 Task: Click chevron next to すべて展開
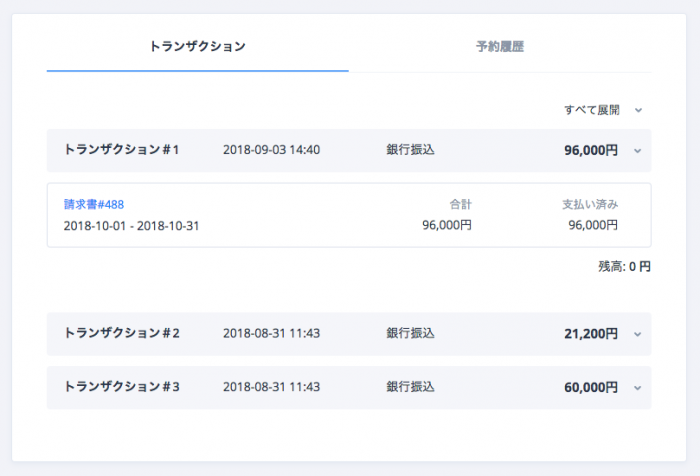tap(638, 110)
